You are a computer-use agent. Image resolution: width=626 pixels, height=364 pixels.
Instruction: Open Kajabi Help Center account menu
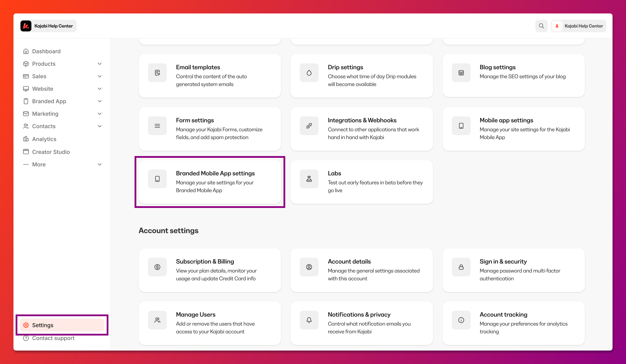[579, 26]
